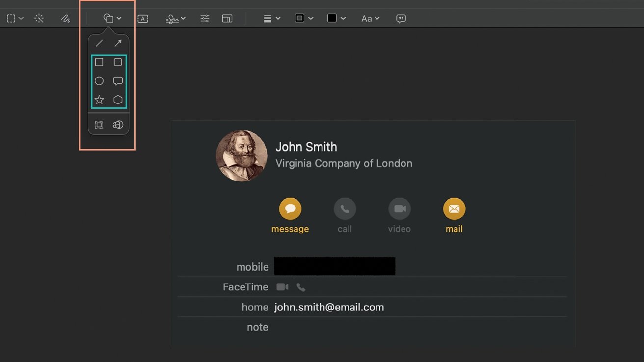This screenshot has height=362, width=644.
Task: Select the speech bubble shape
Action: pyautogui.click(x=118, y=81)
